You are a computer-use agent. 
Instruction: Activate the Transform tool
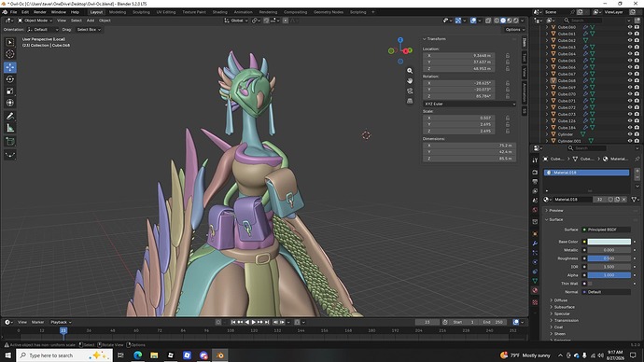10,103
